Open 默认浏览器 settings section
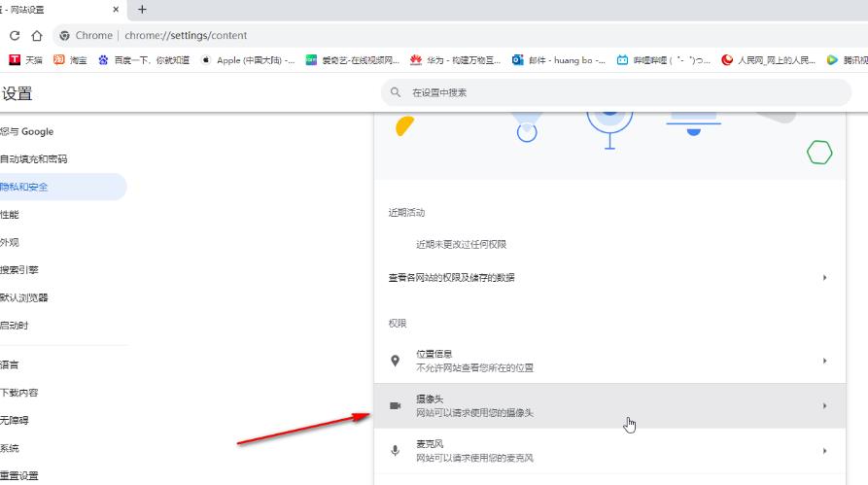Image resolution: width=868 pixels, height=485 pixels. coord(24,297)
